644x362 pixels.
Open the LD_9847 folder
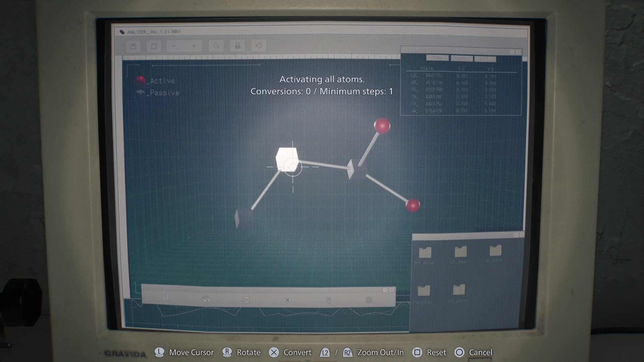pyautogui.click(x=461, y=252)
